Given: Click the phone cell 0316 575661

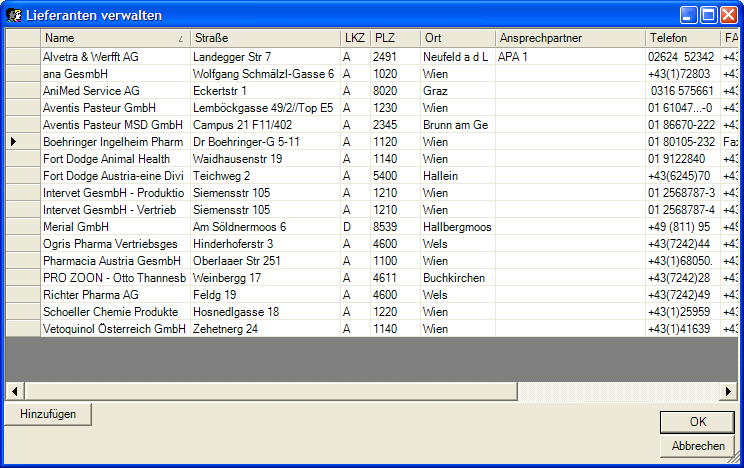Looking at the screenshot, I should click(683, 91).
